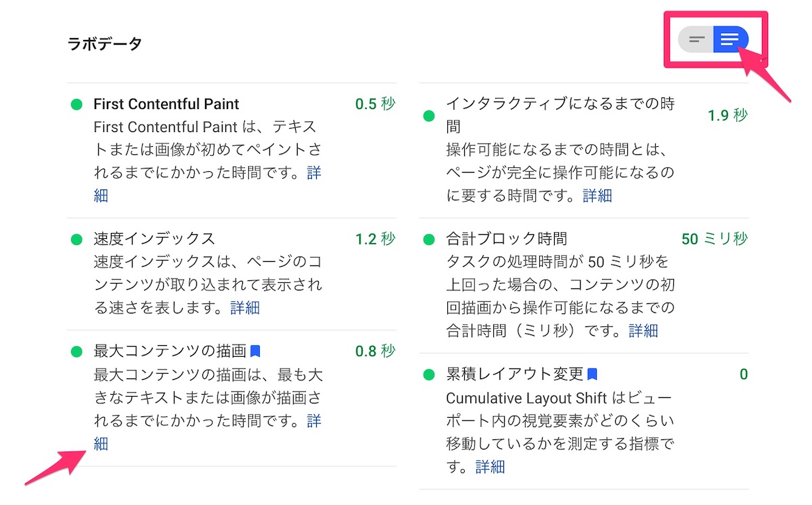Click the ラボデータ section heading
Image resolution: width=812 pixels, height=505 pixels.
tap(104, 42)
